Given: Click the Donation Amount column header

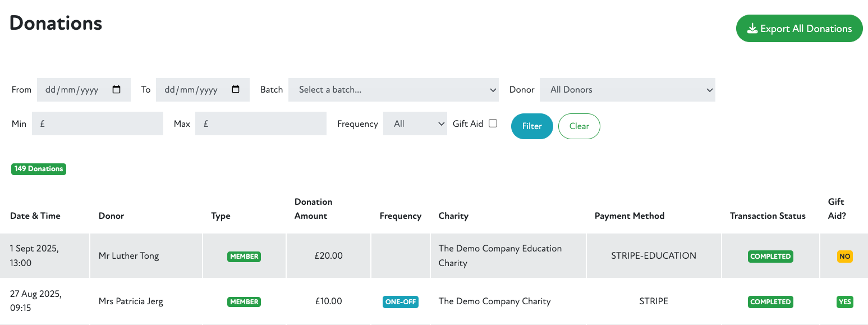Looking at the screenshot, I should click(313, 209).
